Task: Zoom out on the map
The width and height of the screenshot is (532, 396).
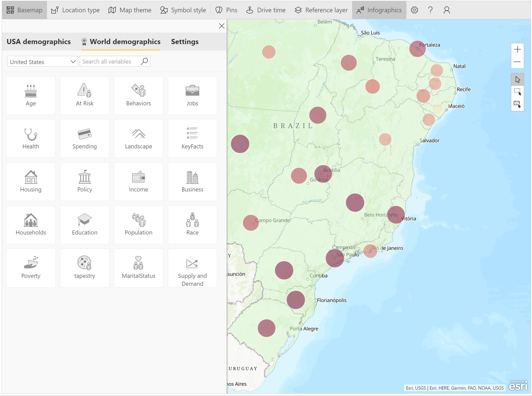Action: (517, 62)
